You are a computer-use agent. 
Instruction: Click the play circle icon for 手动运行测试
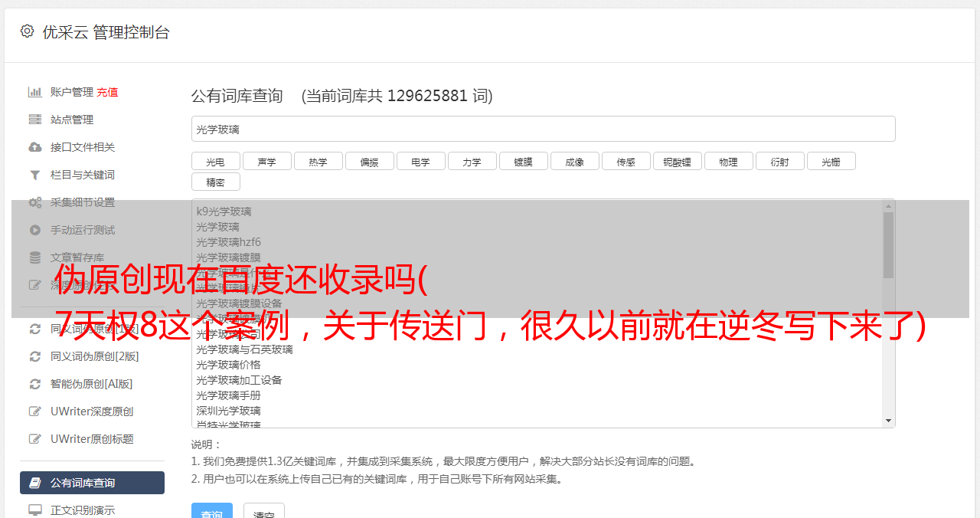pyautogui.click(x=35, y=230)
